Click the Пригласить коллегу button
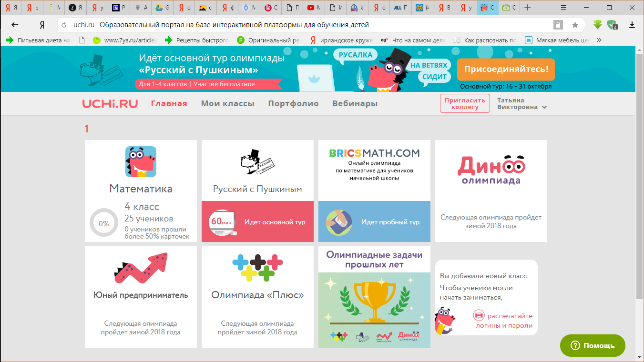The width and height of the screenshot is (644, 362). (465, 103)
